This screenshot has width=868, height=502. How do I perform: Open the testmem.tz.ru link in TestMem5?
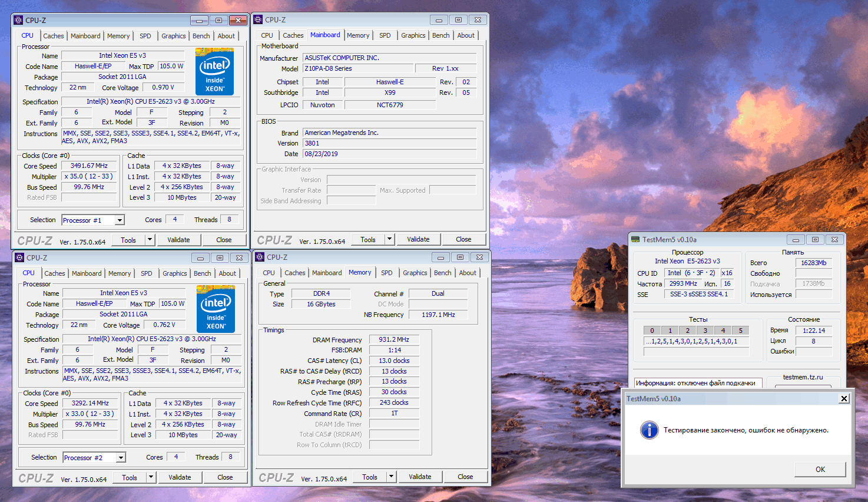[x=803, y=377]
